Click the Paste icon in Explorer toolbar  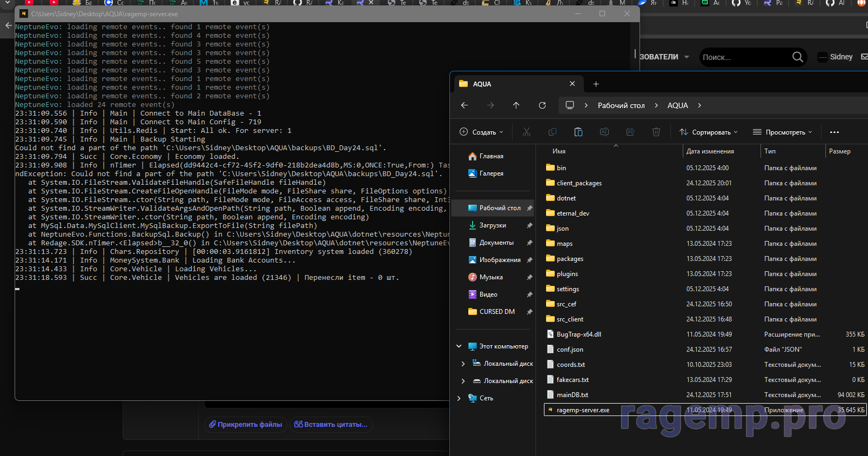tap(578, 132)
